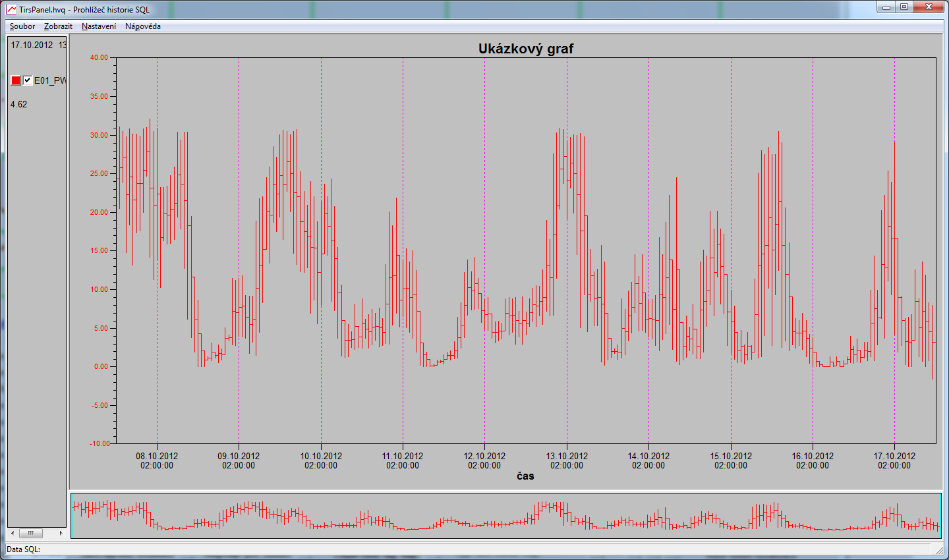The width and height of the screenshot is (949, 560).
Task: Click the left panel scroll-right arrow
Action: pos(61,533)
